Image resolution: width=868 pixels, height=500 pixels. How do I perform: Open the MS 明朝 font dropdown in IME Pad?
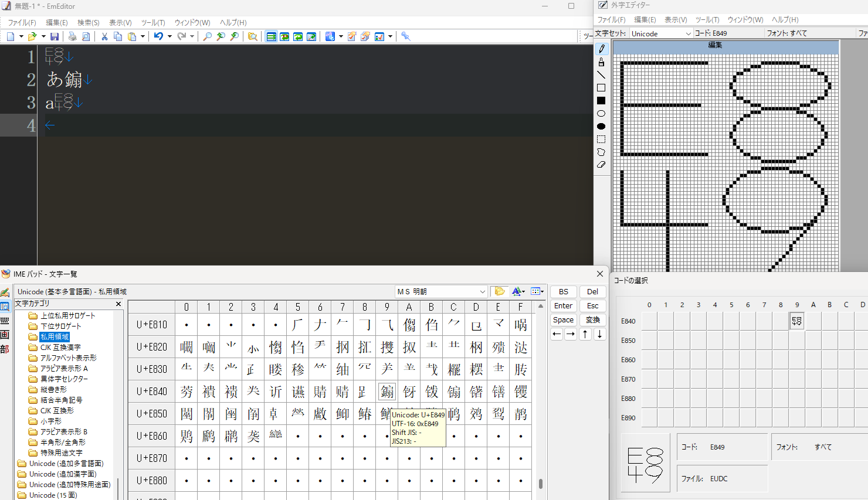(x=482, y=291)
